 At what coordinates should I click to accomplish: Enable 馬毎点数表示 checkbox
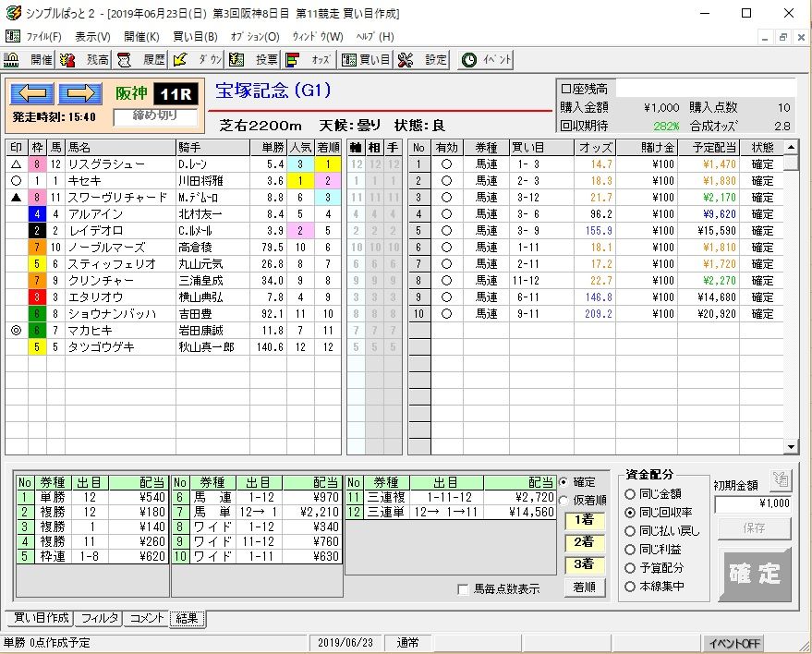(x=464, y=589)
